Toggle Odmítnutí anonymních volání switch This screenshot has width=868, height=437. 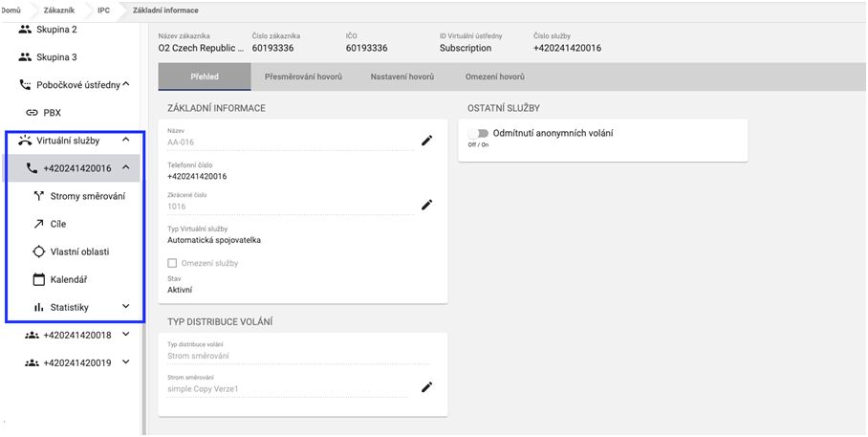[x=477, y=134]
